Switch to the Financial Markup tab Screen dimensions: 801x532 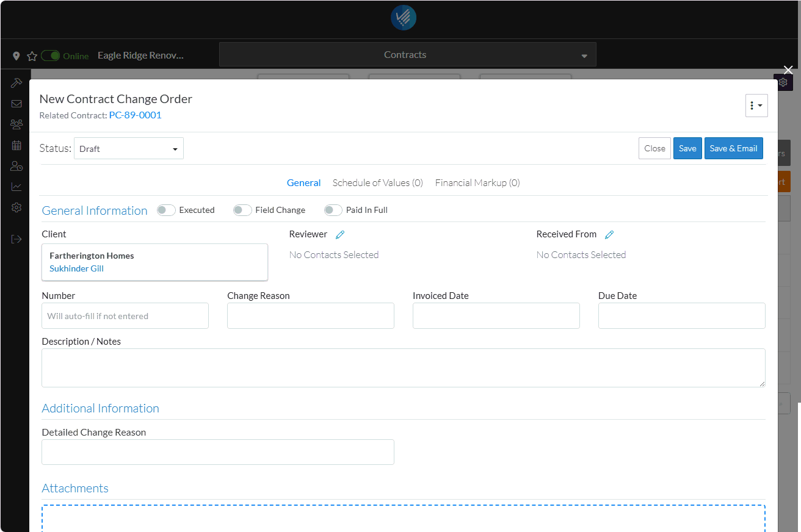477,183
